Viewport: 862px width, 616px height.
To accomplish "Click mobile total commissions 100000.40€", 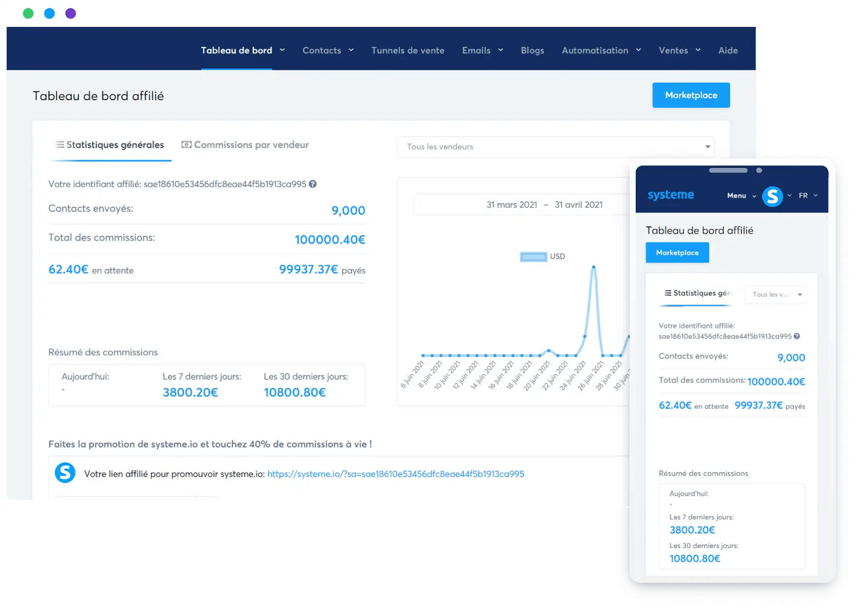I will (776, 382).
